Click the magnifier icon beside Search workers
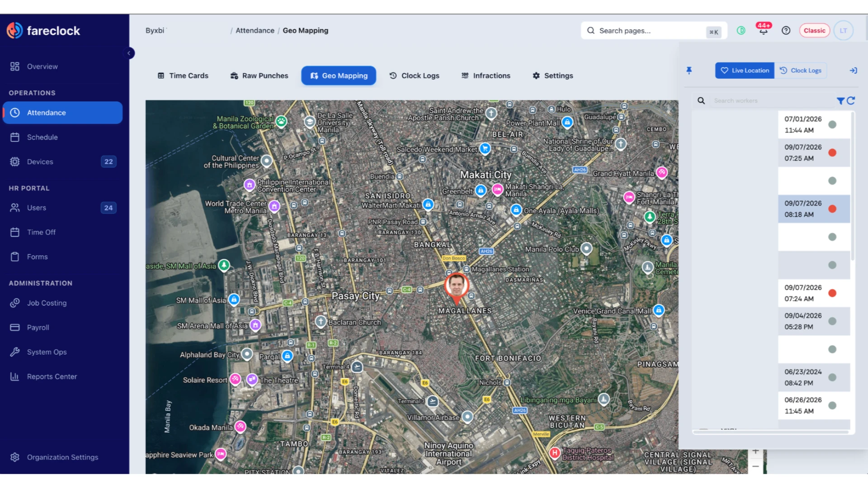 [701, 100]
